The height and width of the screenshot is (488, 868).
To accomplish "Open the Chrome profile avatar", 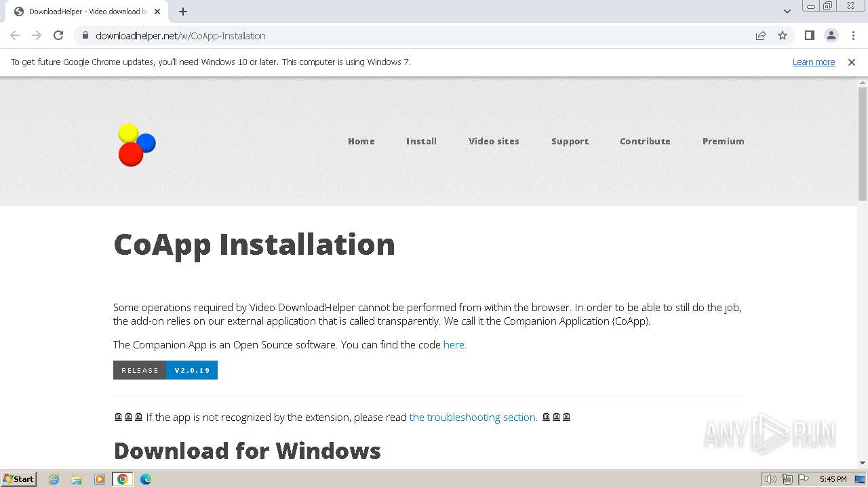I will [x=831, y=35].
